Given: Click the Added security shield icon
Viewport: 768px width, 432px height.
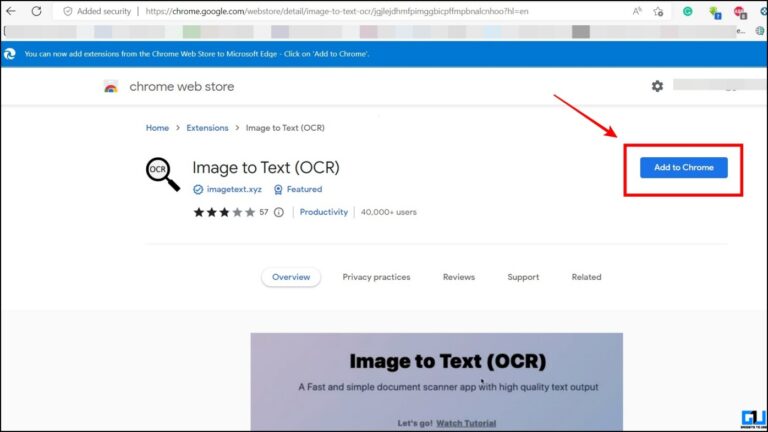Looking at the screenshot, I should pyautogui.click(x=68, y=11).
